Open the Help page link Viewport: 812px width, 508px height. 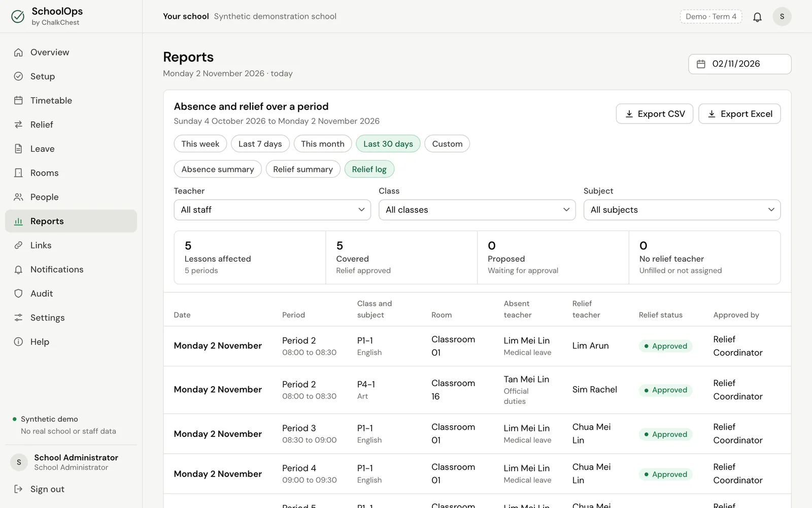(x=71, y=342)
